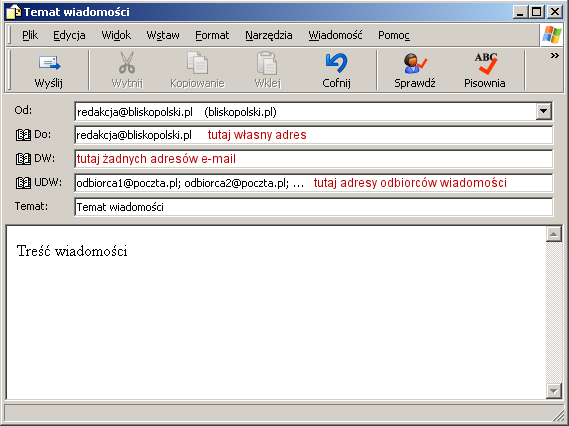Check names with the Sprawdź icon
The width and height of the screenshot is (569, 426).
tap(415, 63)
